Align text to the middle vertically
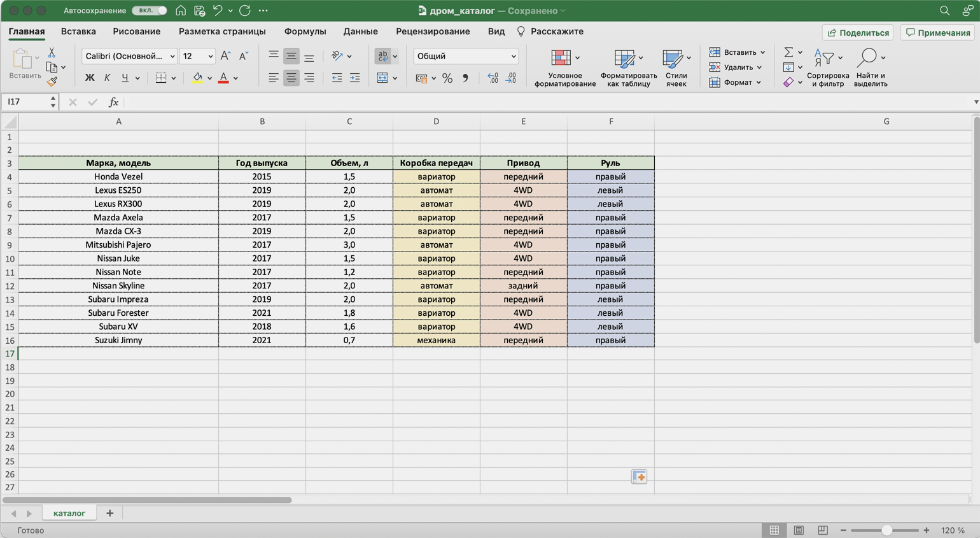 pyautogui.click(x=291, y=56)
